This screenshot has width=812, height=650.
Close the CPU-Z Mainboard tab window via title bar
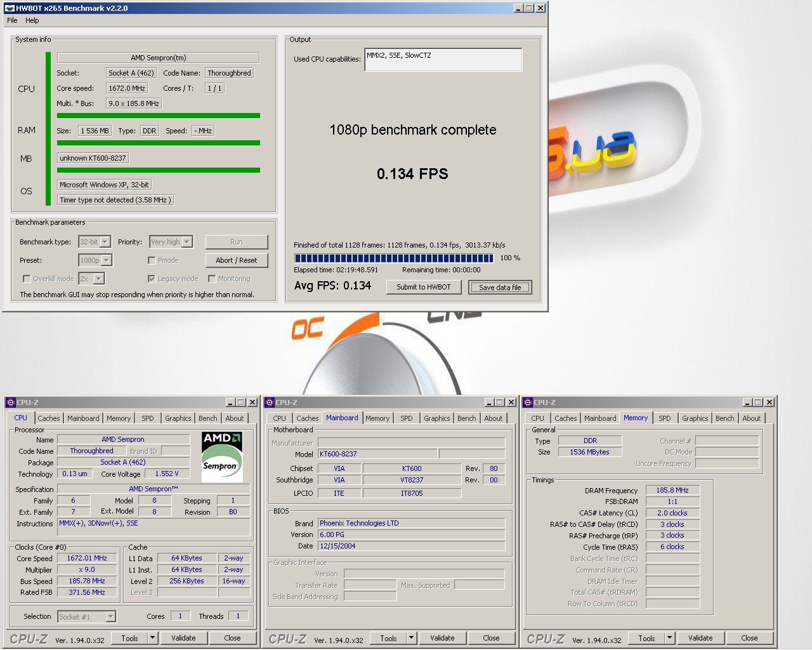click(x=511, y=402)
